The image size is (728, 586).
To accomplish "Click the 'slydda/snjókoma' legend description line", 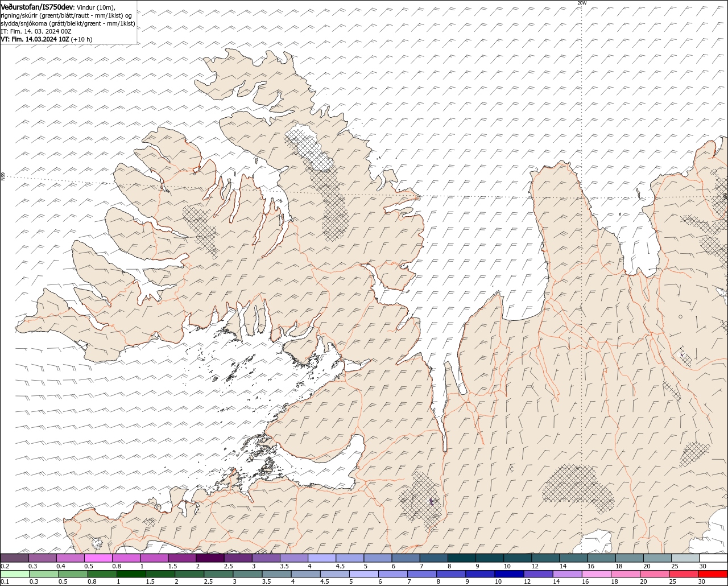I will pyautogui.click(x=68, y=23).
